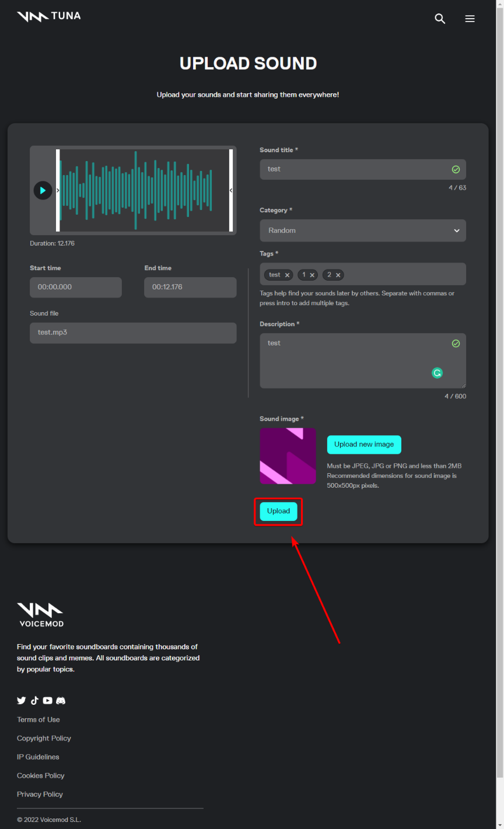Click the YouTube icon in the footer
504x829 pixels.
click(47, 700)
